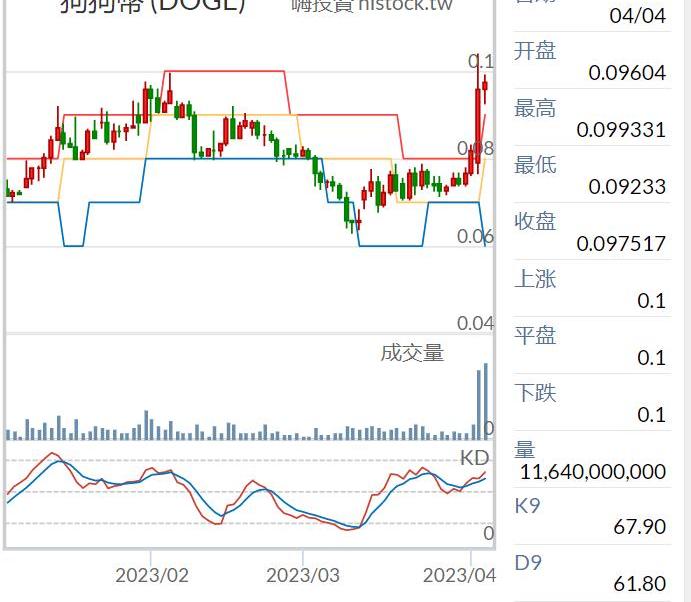Click the 04/04 date in the side panel

point(637,16)
